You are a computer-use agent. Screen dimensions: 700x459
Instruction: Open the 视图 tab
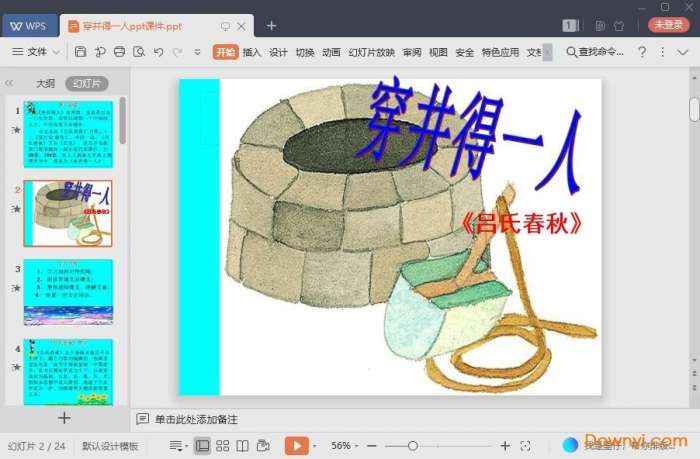438,52
